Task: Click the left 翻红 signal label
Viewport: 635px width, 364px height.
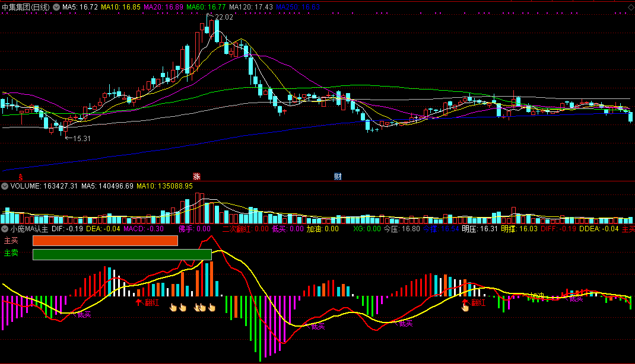Action: pyautogui.click(x=153, y=302)
